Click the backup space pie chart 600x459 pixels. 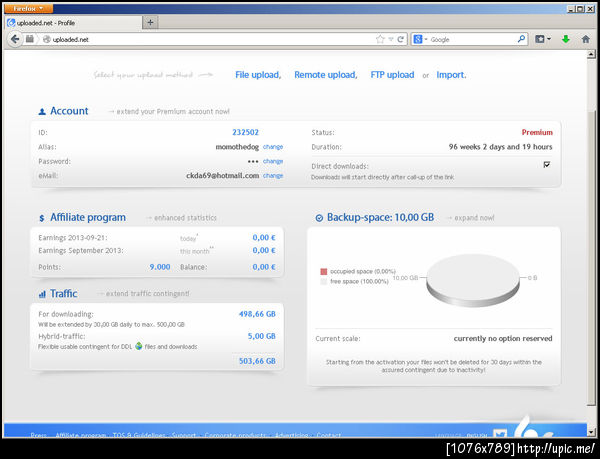coord(473,280)
